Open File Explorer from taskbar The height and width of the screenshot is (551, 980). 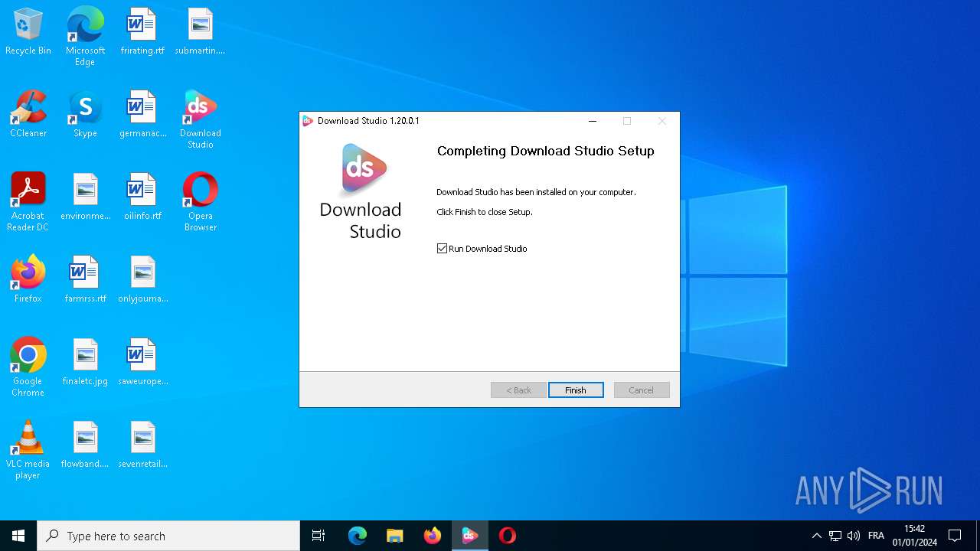(395, 536)
